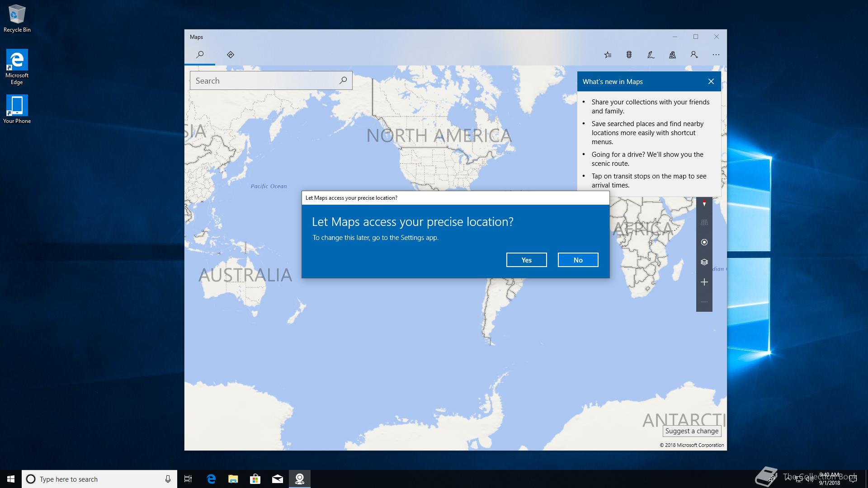
Task: Show my location on the map
Action: pos(704,242)
